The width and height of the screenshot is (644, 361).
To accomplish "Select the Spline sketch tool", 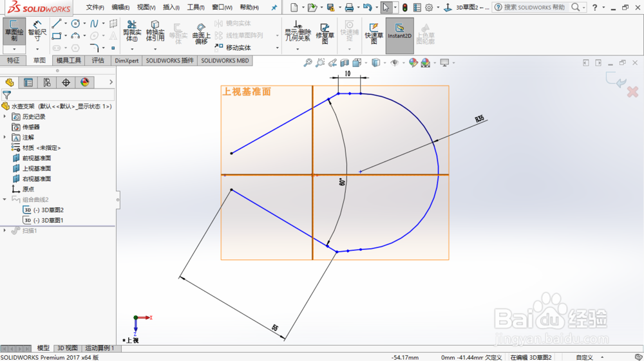I will (94, 23).
